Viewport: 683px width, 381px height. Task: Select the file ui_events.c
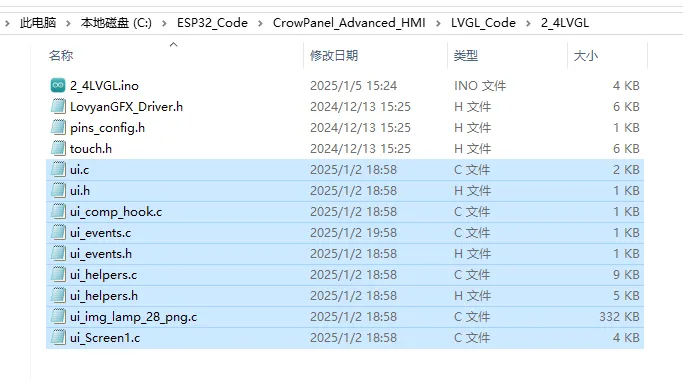pyautogui.click(x=100, y=233)
